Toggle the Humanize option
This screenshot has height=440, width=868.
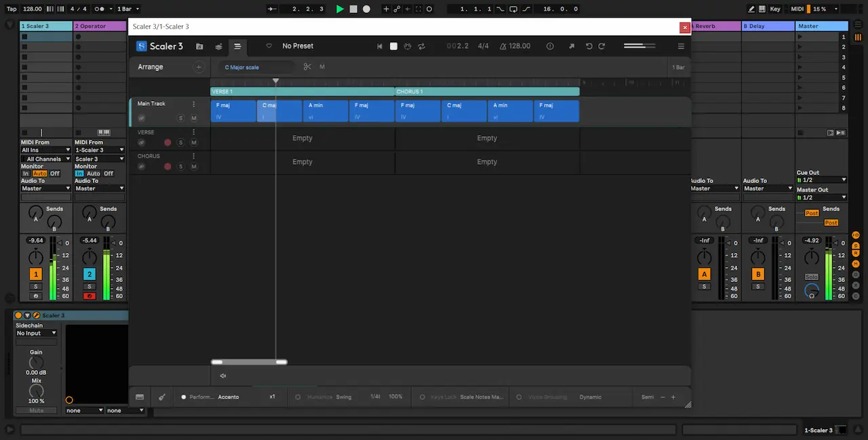(x=298, y=397)
